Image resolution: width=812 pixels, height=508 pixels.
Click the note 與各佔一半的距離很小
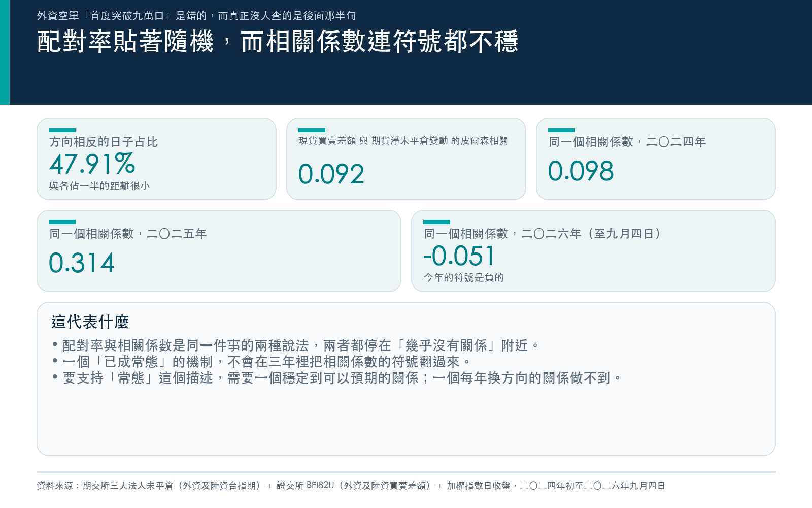(99, 186)
